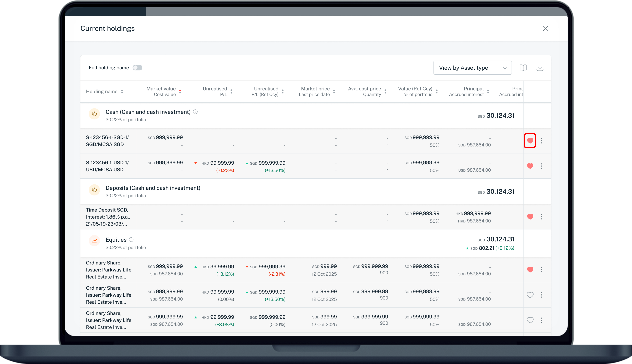632x364 pixels.
Task: Sort by Unrealised P/L (Ref Ccy) column
Action: (283, 91)
